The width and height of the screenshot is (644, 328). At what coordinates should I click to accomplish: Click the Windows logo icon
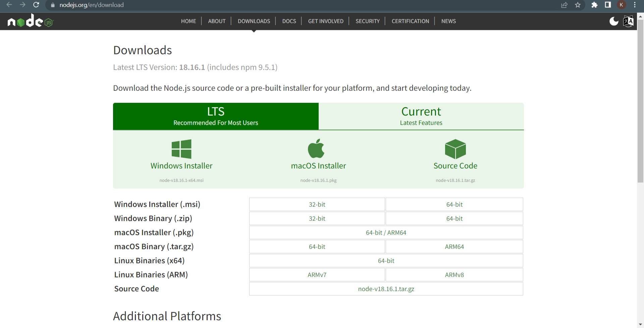(181, 149)
